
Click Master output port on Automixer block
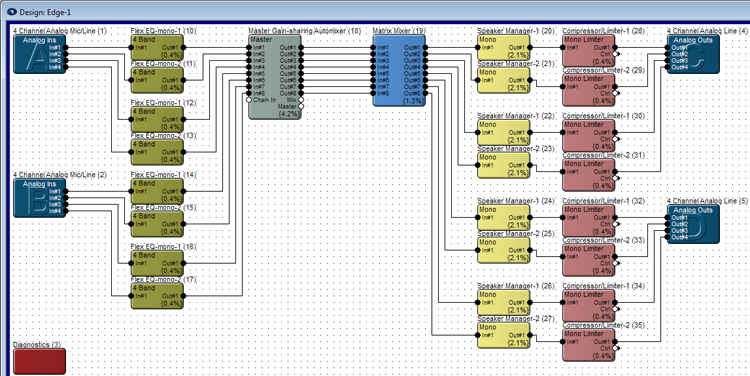(301, 106)
